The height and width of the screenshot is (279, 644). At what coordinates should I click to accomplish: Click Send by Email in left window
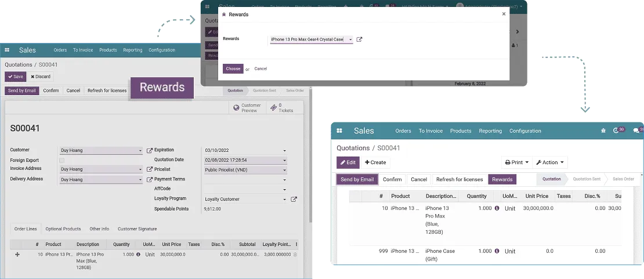(22, 90)
